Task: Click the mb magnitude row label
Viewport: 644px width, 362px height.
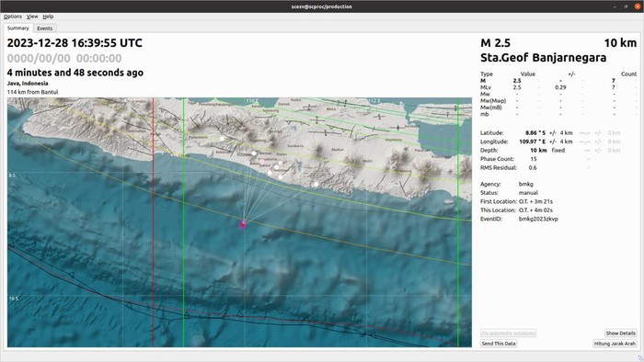Action: tap(485, 114)
